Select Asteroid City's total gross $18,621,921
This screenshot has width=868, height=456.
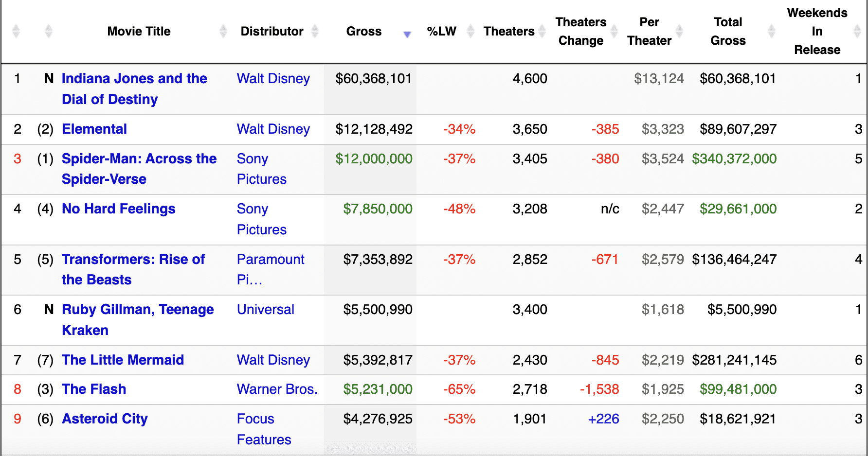738,419
